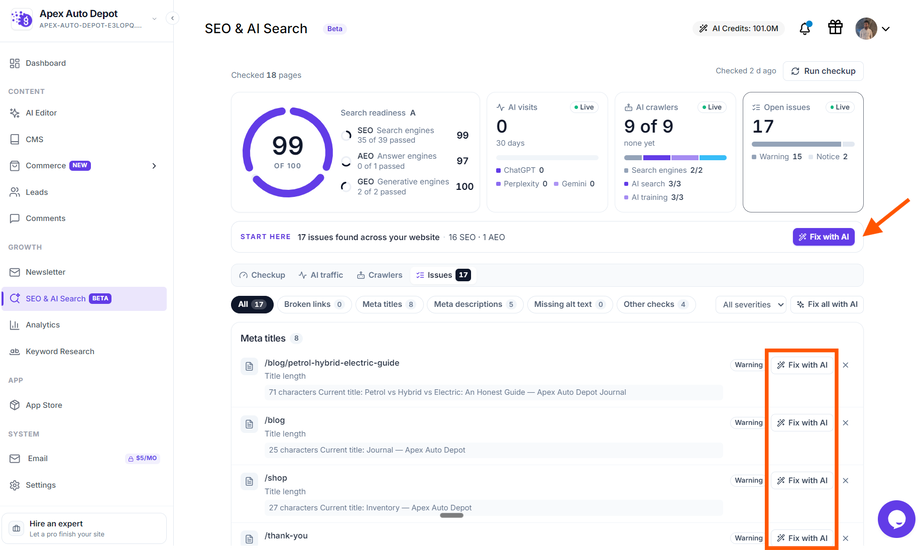Image resolution: width=919 pixels, height=550 pixels.
Task: Dismiss the /shop issue
Action: pyautogui.click(x=846, y=480)
